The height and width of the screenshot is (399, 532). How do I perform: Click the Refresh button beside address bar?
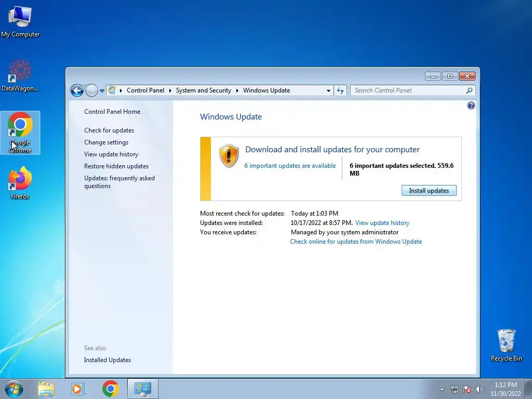coord(340,90)
